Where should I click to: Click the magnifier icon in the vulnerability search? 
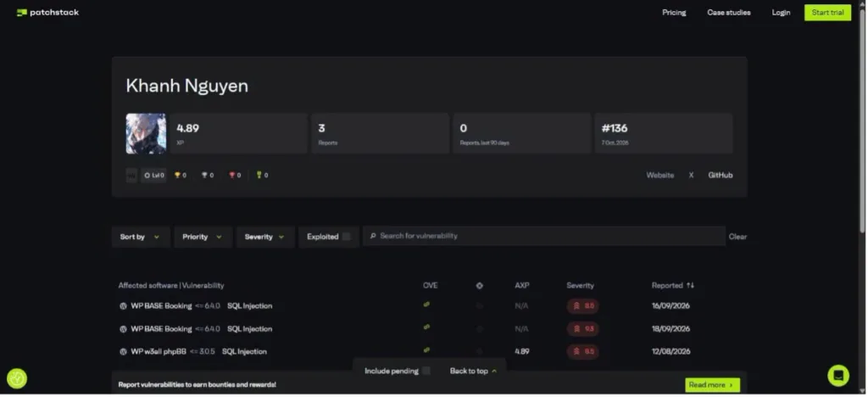pyautogui.click(x=373, y=236)
